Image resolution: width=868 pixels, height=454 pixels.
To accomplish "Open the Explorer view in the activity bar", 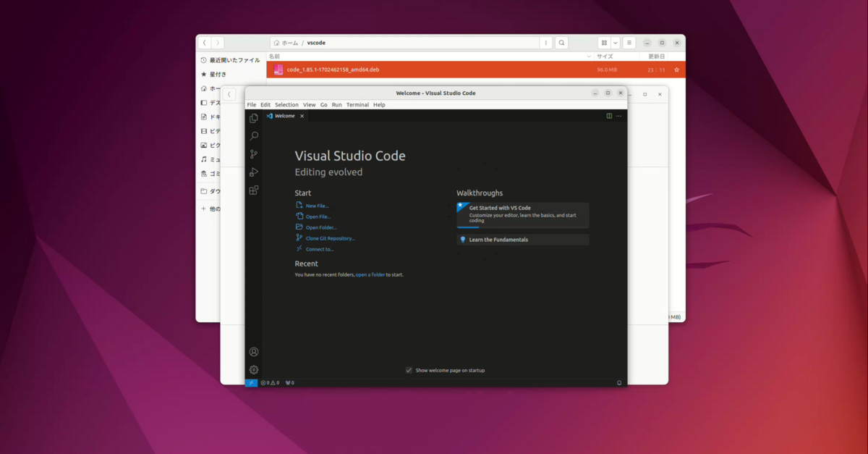I will pos(254,118).
